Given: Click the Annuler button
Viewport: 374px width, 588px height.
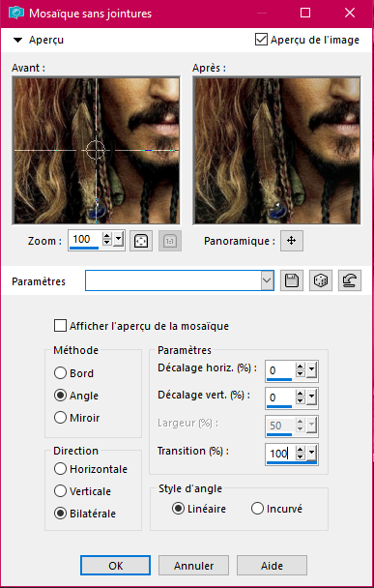Looking at the screenshot, I should pos(193,565).
